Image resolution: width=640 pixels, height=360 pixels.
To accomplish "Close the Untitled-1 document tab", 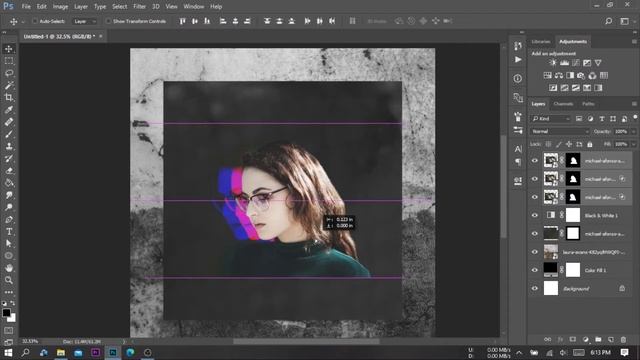I will 101,36.
